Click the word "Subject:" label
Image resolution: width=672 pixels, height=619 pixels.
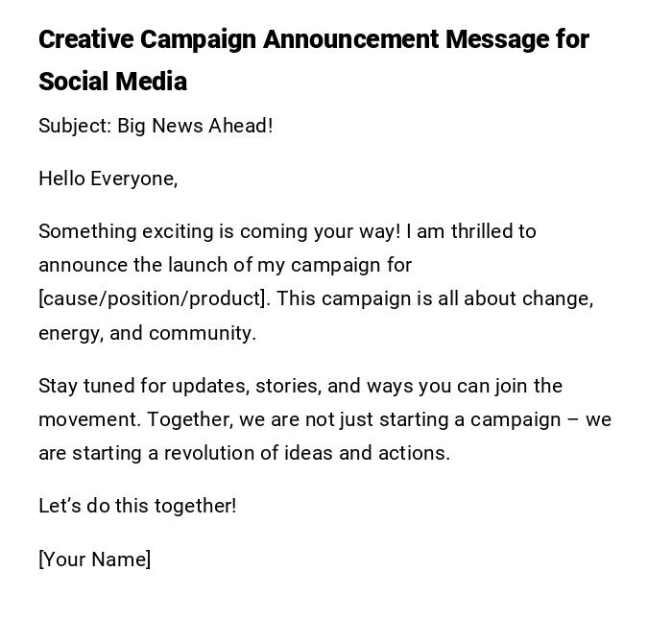click(75, 126)
